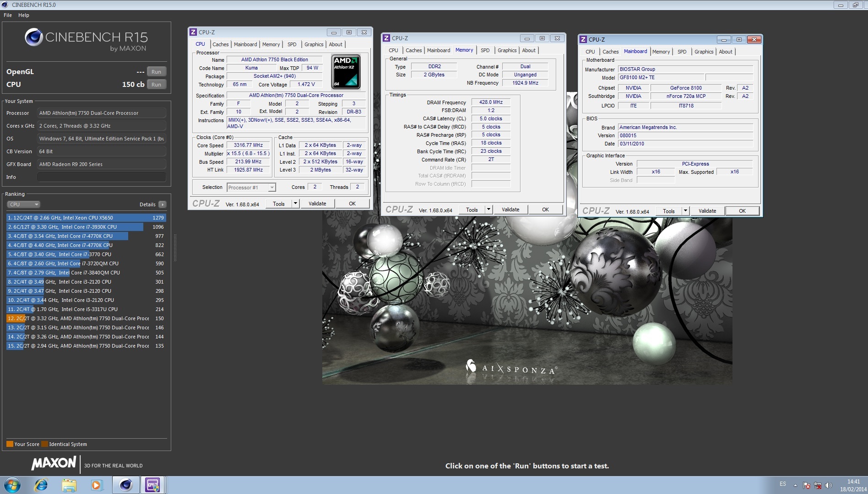Open About tab in CPU window
Viewport: 868px width, 494px height.
pos(336,44)
